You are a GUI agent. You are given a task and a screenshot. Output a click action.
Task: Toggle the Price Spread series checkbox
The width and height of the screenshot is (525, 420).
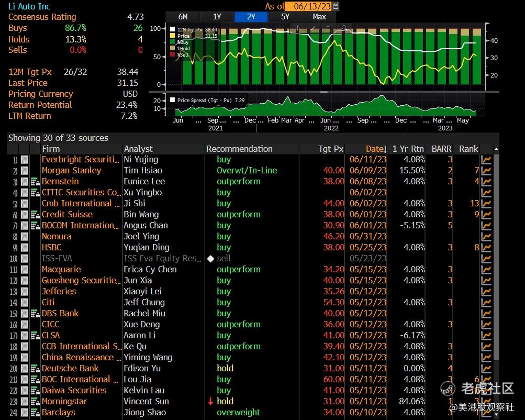point(172,100)
